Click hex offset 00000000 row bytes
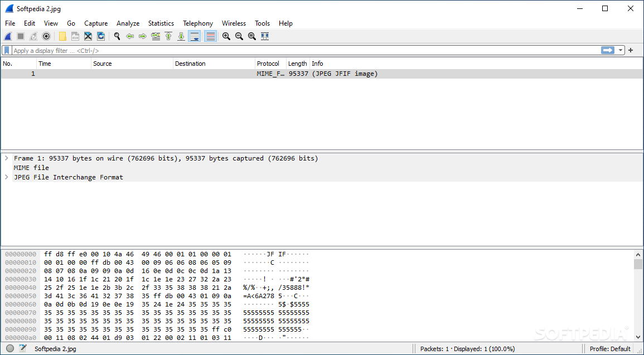 (138, 254)
